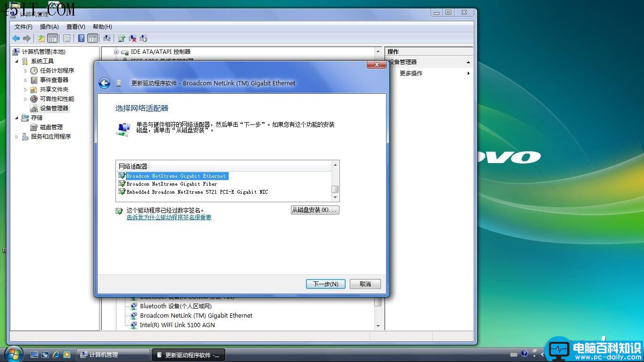Viewport: 644px width, 362px height.
Task: Switch to 计算机管理 taskbar button
Action: (x=113, y=355)
